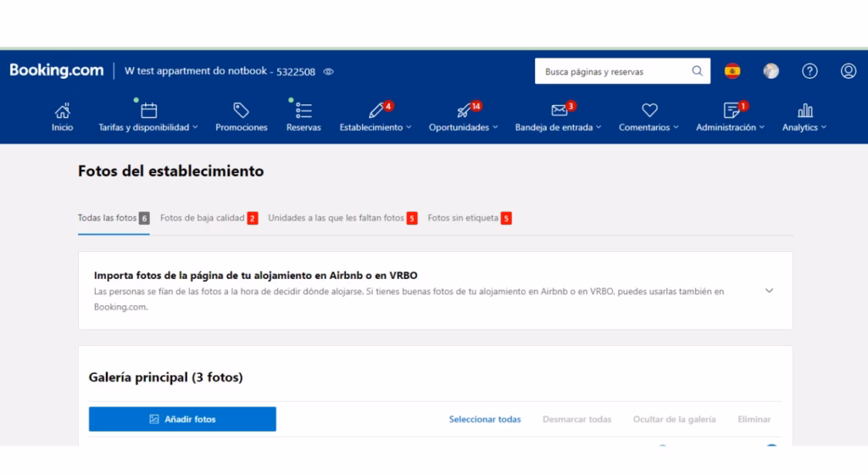Expand Tarifas y disponibilidad dropdown
Screen dimensions: 868x475
pyautogui.click(x=148, y=117)
